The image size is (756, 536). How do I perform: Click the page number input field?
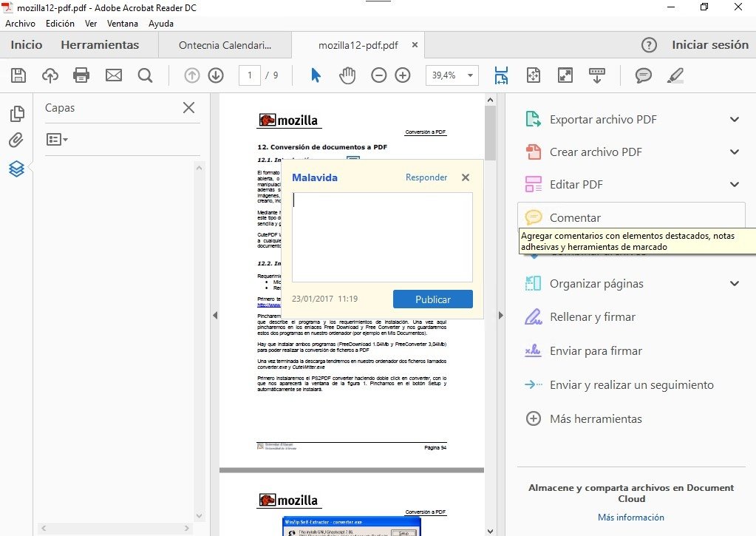pyautogui.click(x=249, y=75)
